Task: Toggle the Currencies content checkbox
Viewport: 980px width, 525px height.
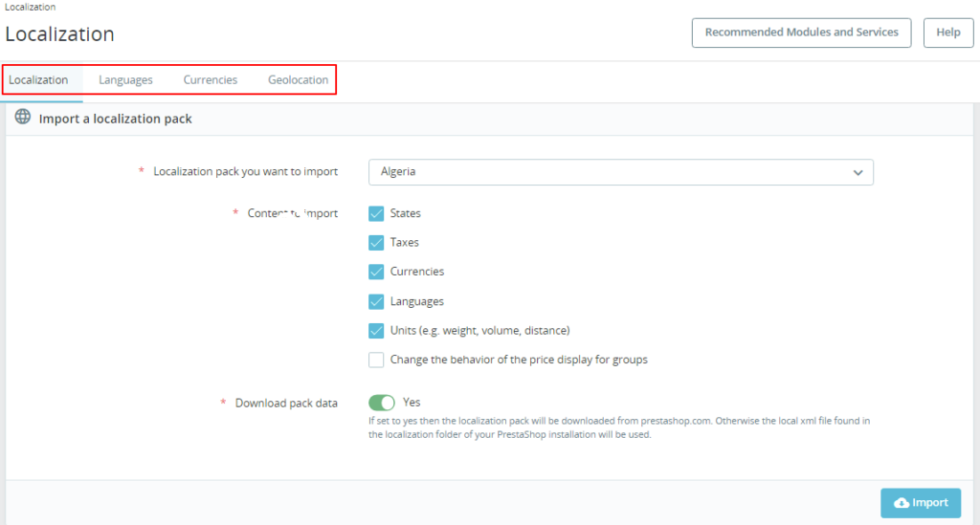Action: pos(376,272)
